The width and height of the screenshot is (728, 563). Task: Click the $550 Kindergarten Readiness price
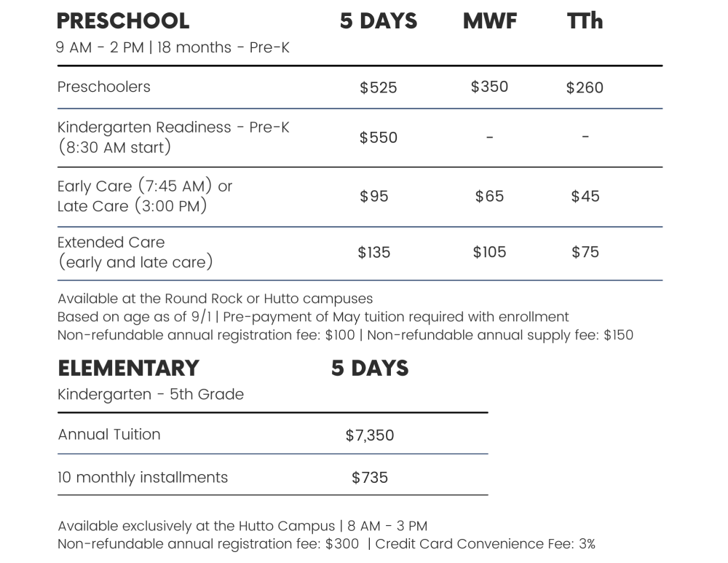379,138
